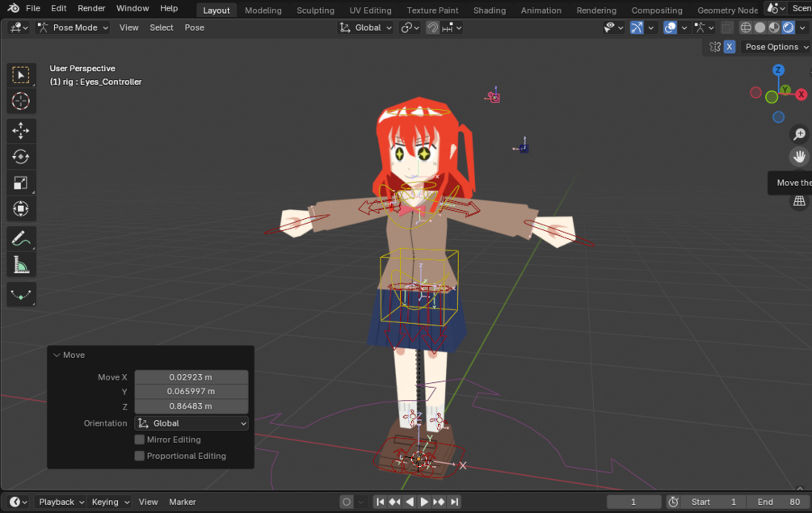Play the animation in reverse
Screen dimensions: 812x513
[x=410, y=502]
